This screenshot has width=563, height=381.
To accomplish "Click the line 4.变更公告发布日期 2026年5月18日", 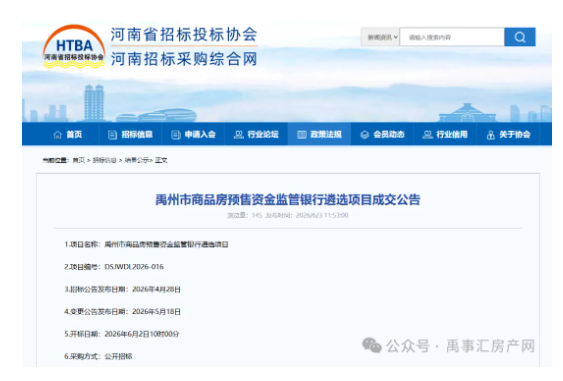I will (x=122, y=312).
